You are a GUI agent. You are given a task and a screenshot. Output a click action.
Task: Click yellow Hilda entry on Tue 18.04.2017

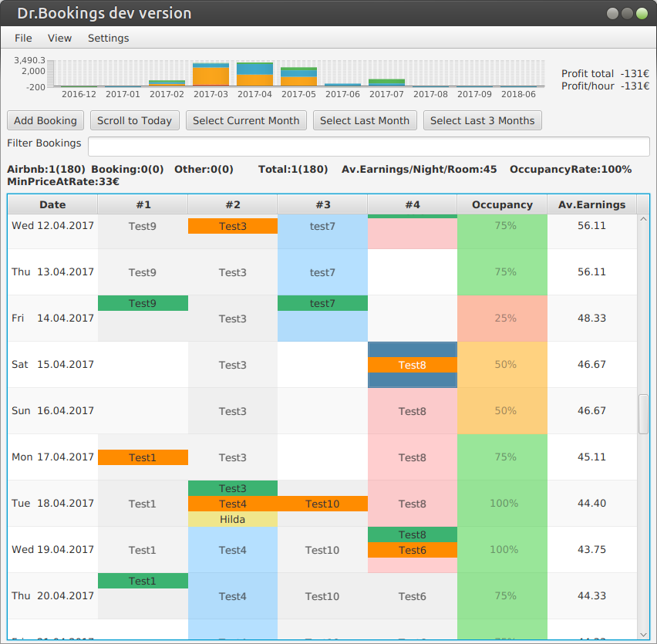coord(233,519)
